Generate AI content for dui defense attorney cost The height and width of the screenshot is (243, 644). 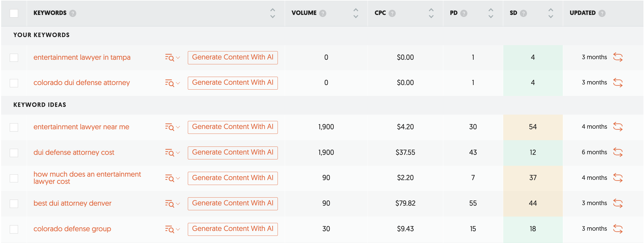coord(233,152)
